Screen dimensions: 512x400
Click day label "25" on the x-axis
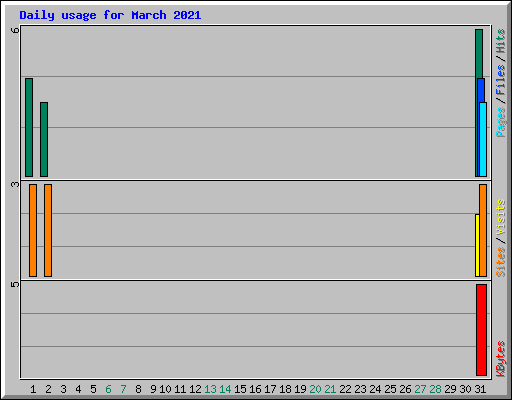click(x=390, y=389)
